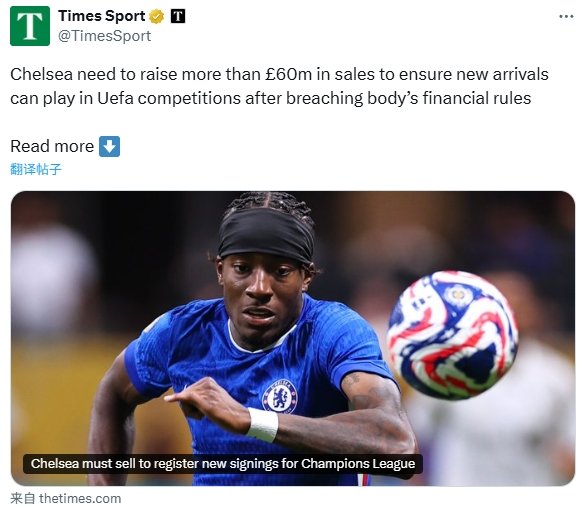
Task: Click the football in the preview image
Action: click(453, 335)
